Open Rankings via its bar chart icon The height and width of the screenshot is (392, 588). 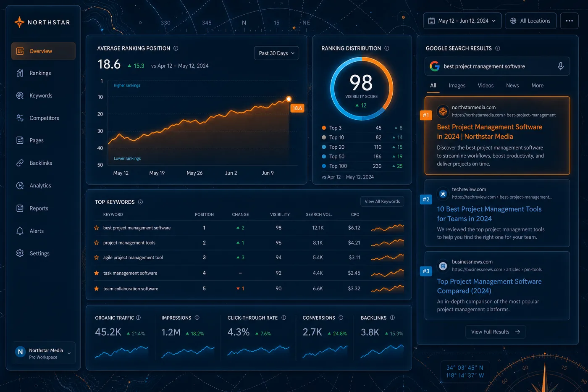[x=20, y=73]
